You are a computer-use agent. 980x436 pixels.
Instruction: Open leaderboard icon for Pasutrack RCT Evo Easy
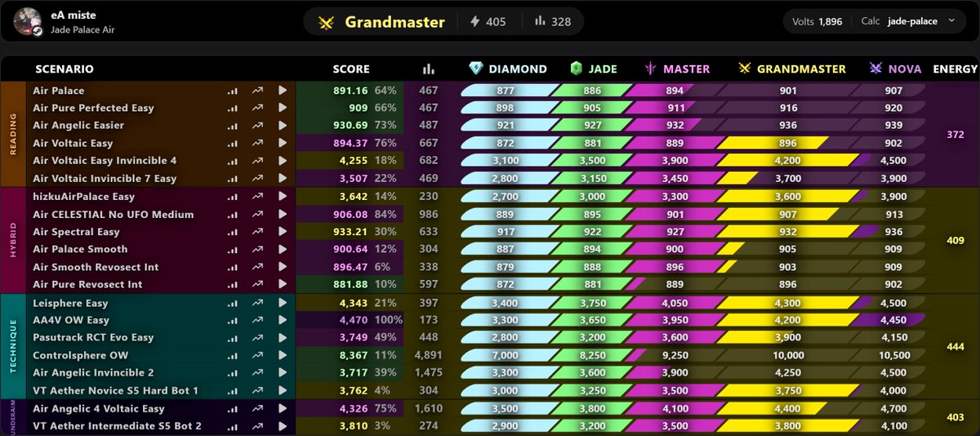point(233,337)
